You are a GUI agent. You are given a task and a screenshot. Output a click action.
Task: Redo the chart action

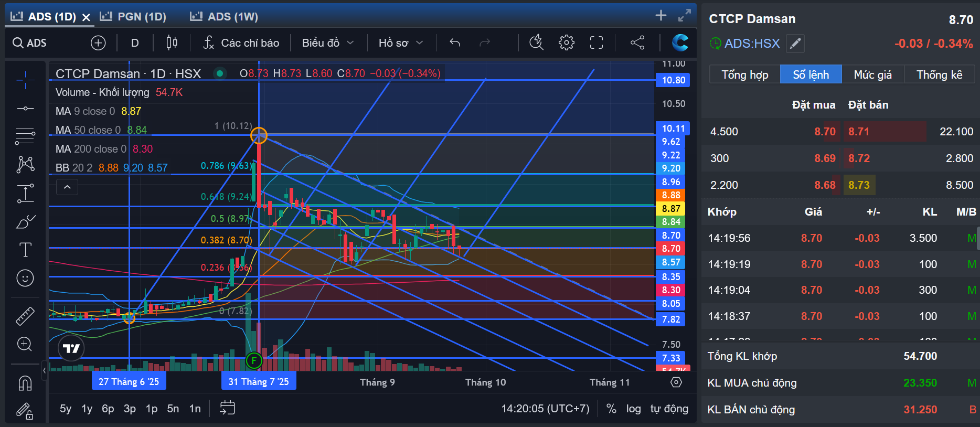click(x=485, y=43)
